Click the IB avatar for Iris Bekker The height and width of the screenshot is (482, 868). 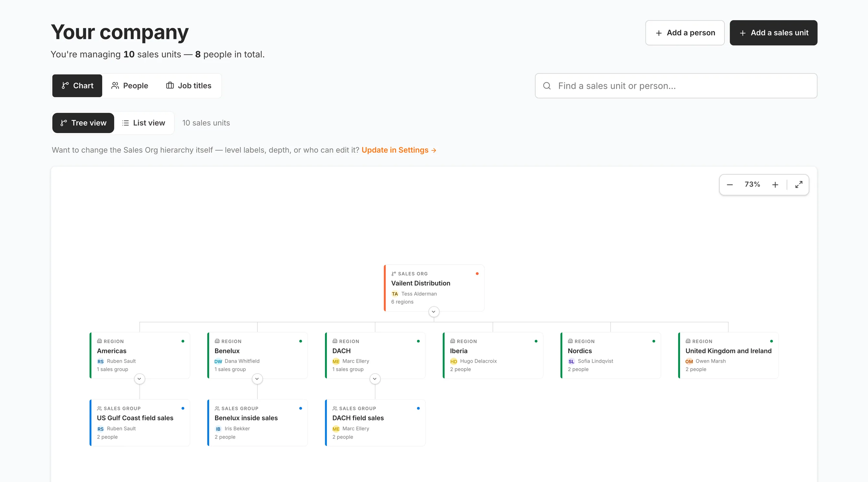tap(218, 429)
